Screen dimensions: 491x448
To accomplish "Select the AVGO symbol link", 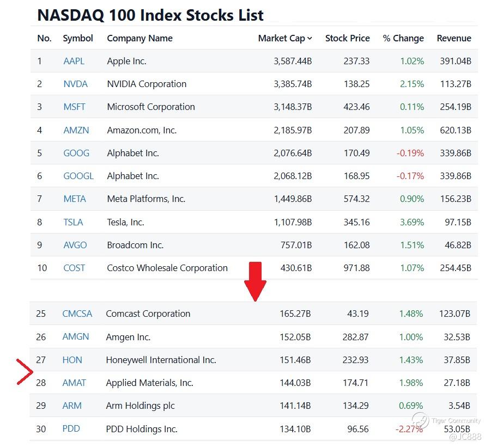I will 75,245.
